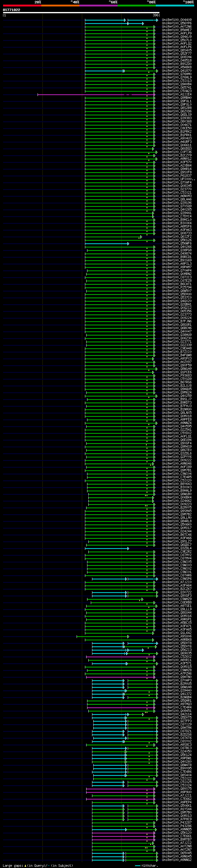The height and width of the screenshot is (868, 197).
Task: Select hit label UniRef100_Q6UDQ3
Action: (177, 149)
